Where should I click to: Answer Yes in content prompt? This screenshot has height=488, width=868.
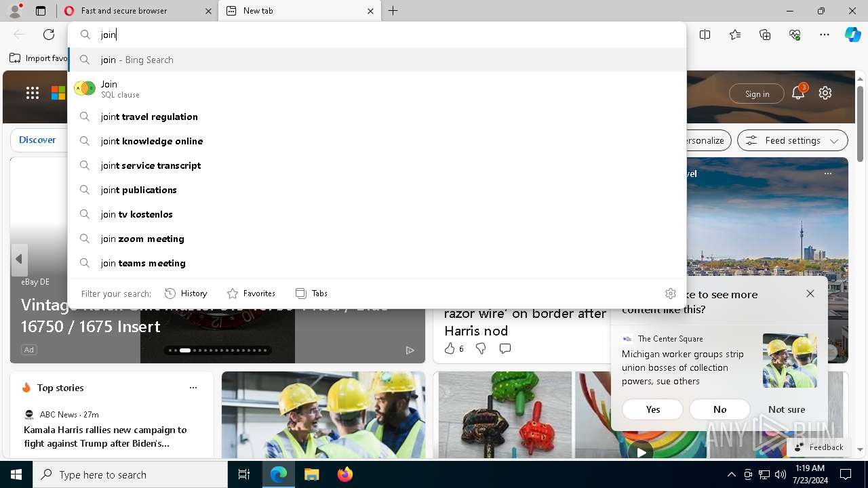click(653, 409)
